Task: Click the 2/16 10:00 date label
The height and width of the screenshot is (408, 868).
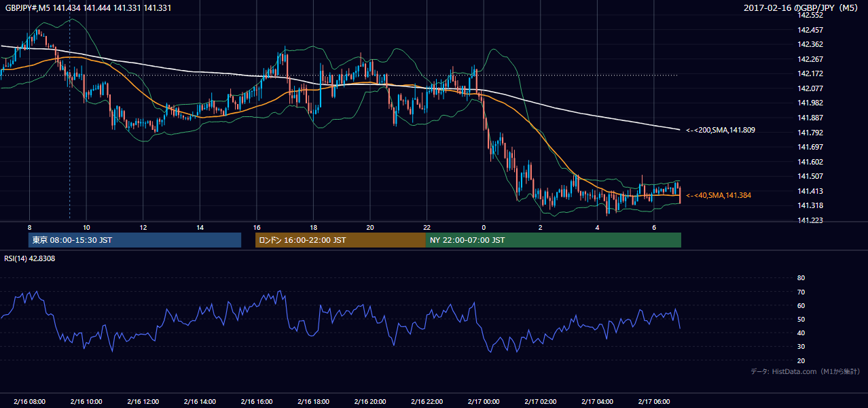Action: tap(86, 402)
